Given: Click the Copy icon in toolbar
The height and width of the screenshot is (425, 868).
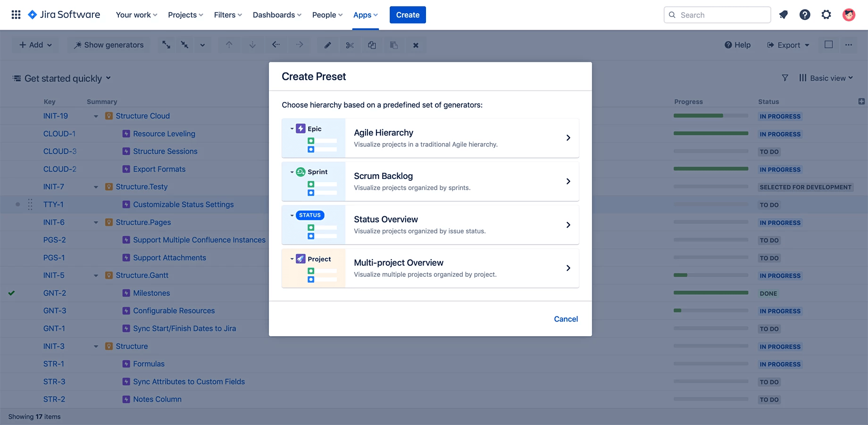Looking at the screenshot, I should [x=372, y=45].
